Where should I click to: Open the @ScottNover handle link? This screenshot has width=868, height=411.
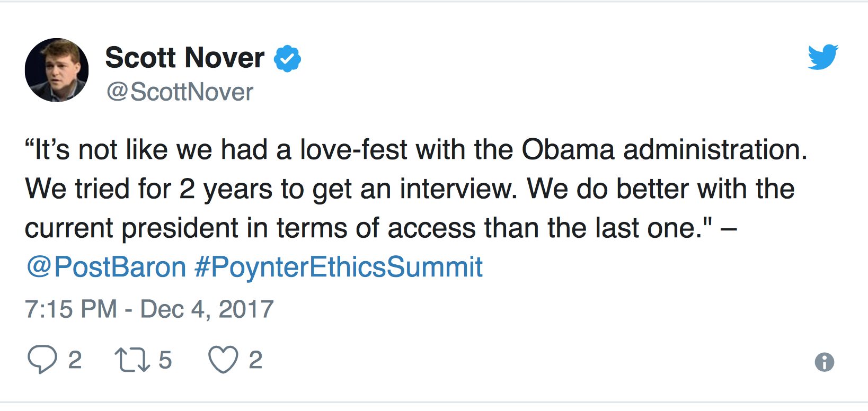point(180,92)
